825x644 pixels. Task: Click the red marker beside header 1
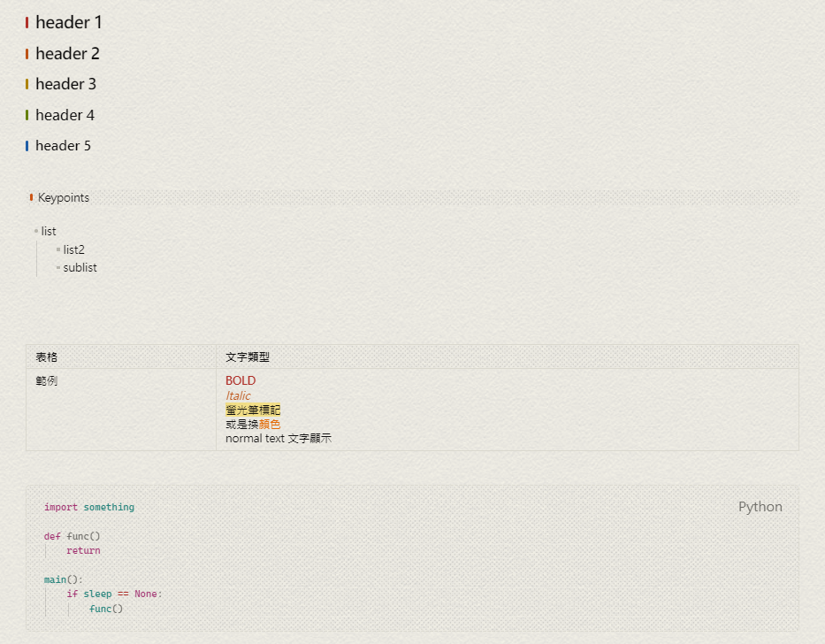(x=27, y=22)
